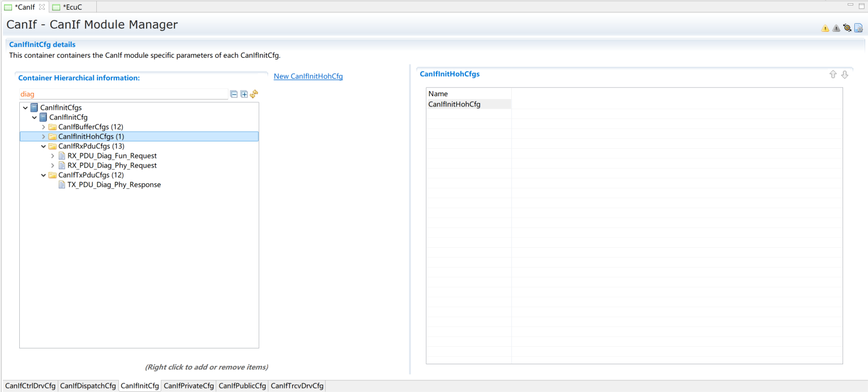Click the New CanIfInitHohCfg link
Viewport: 868px width, 392px height.
(308, 76)
